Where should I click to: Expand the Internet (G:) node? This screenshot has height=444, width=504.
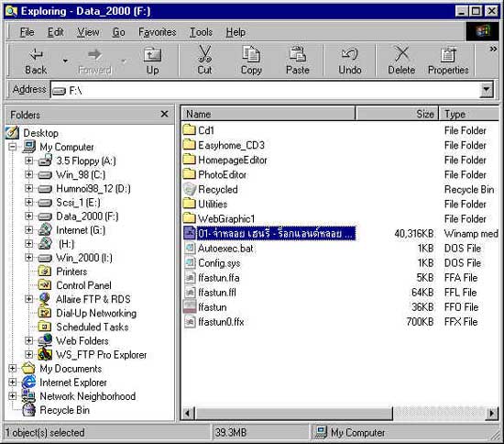(29, 229)
